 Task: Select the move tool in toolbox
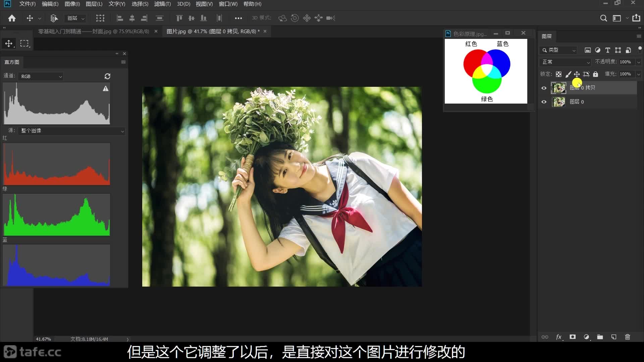(9, 43)
